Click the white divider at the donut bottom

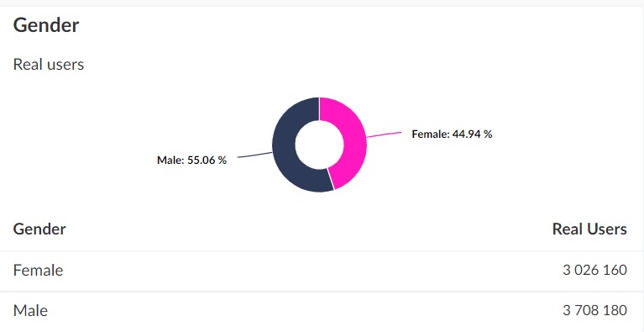tap(331, 180)
